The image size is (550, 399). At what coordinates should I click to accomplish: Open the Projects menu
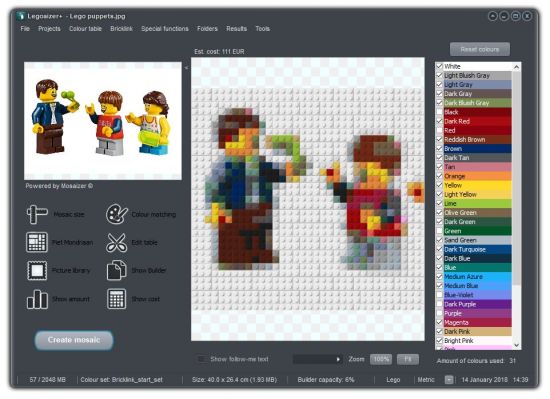[x=49, y=29]
